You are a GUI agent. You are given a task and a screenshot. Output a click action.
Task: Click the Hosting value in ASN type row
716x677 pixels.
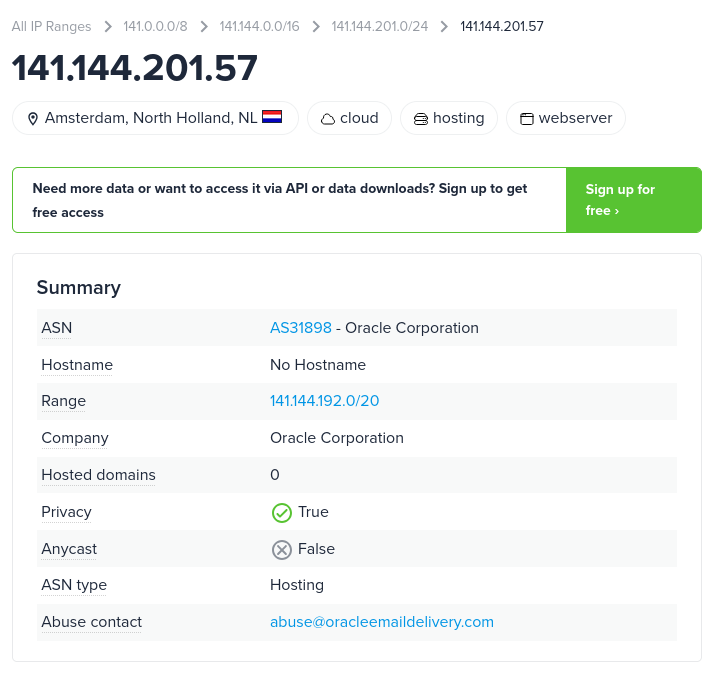point(297,585)
